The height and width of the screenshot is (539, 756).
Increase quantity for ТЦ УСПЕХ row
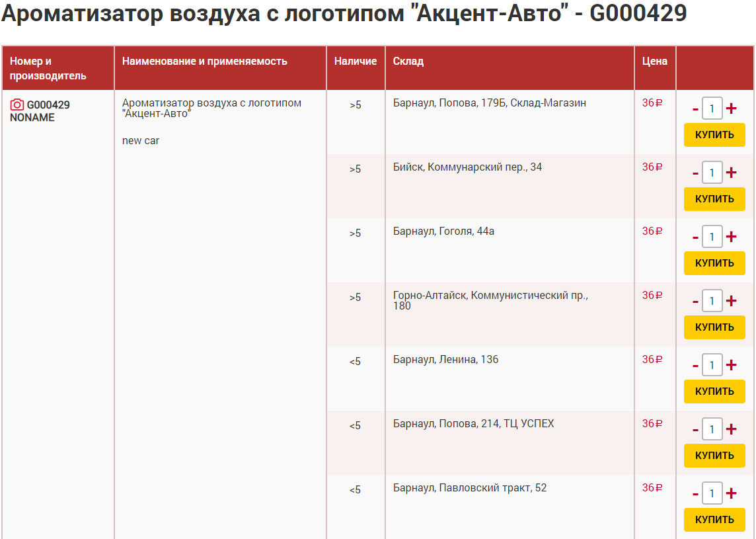(731, 429)
